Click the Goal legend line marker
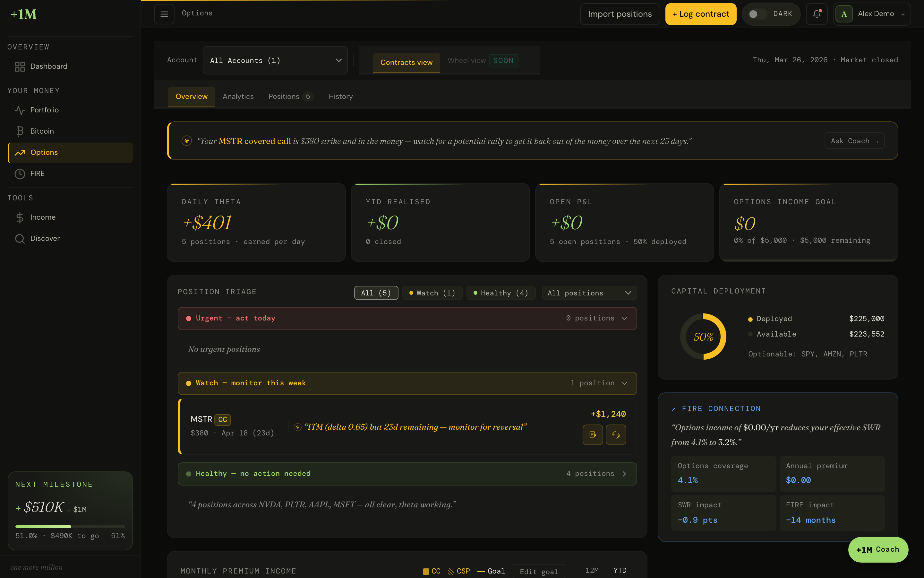924x578 pixels. click(481, 572)
